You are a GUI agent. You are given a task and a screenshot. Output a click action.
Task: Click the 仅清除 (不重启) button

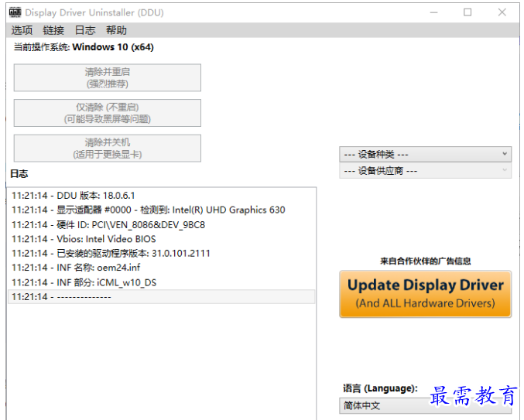click(x=108, y=113)
